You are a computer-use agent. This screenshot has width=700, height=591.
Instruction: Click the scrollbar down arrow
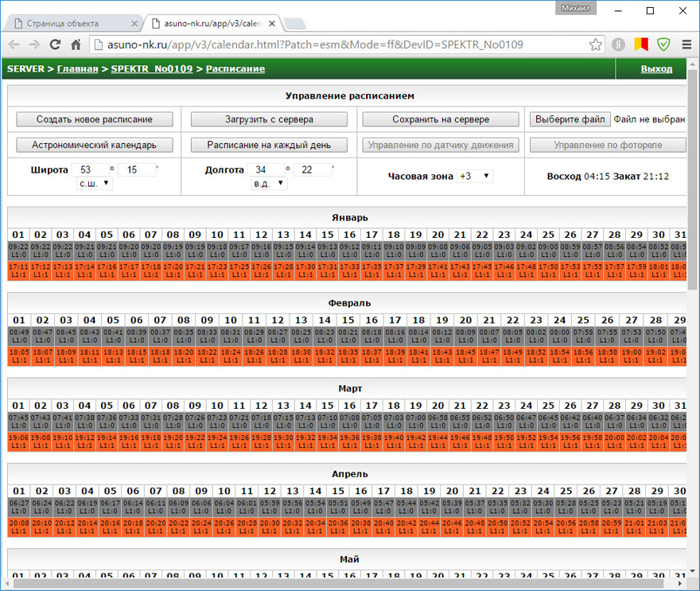coord(692,571)
